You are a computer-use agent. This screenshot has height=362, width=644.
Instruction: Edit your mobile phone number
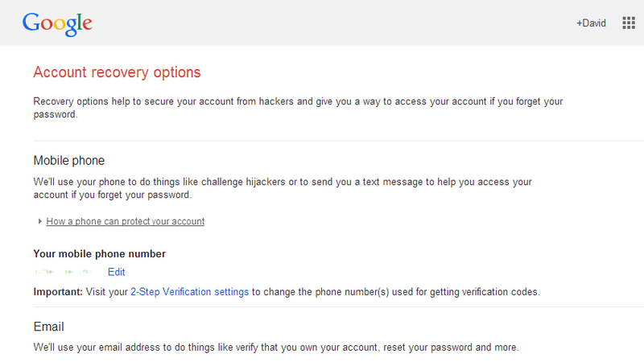pyautogui.click(x=116, y=272)
